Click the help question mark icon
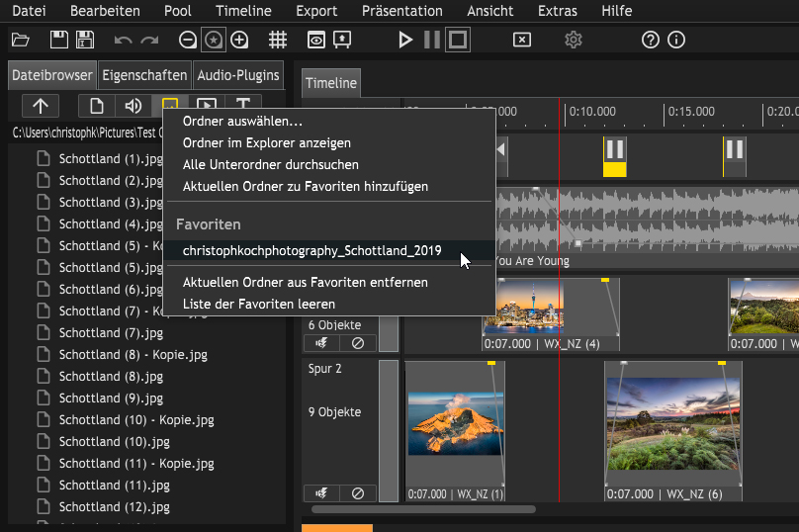 click(650, 41)
